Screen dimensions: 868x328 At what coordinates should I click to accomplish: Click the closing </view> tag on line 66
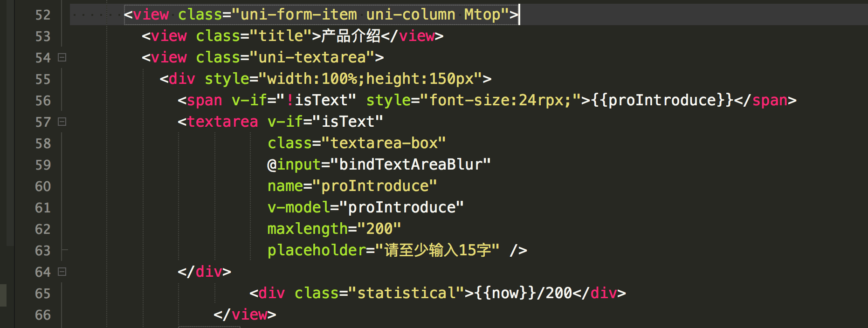point(245,314)
